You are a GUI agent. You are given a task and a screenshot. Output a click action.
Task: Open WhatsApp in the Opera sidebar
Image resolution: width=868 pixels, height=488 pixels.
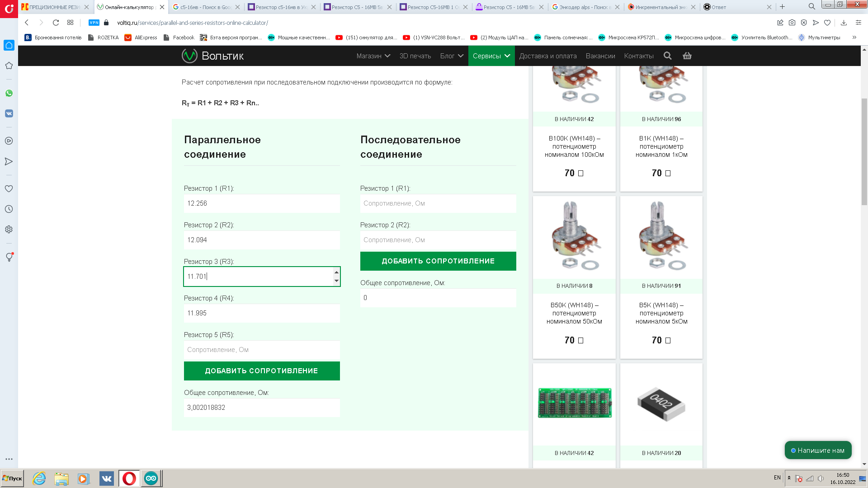point(9,93)
